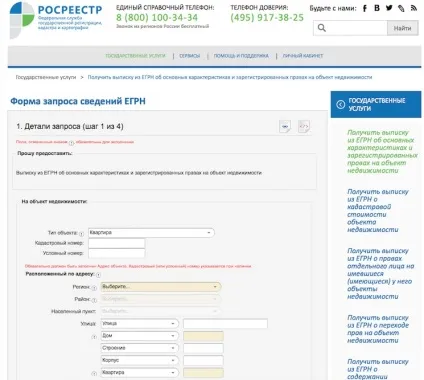Click help icon next to Расположенный по адресу
The width and height of the screenshot is (424, 380).
[98, 275]
